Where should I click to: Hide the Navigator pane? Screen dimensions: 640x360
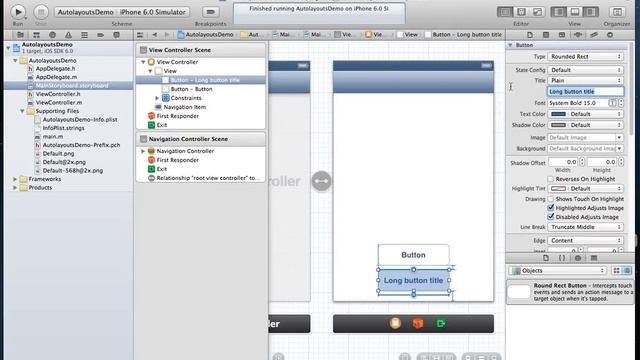pyautogui.click(x=558, y=12)
